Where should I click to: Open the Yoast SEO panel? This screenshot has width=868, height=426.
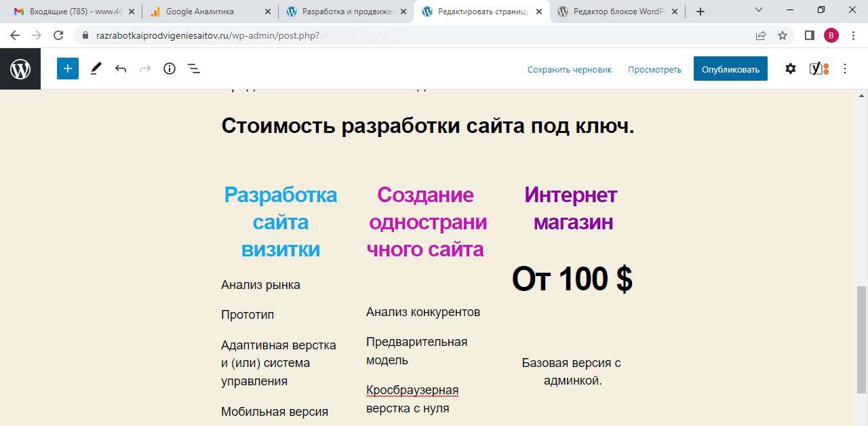pos(818,69)
